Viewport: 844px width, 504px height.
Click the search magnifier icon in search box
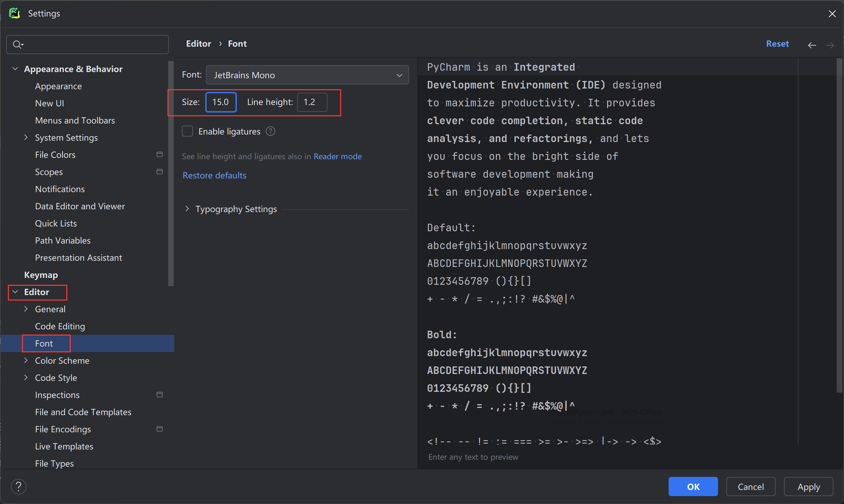[17, 45]
